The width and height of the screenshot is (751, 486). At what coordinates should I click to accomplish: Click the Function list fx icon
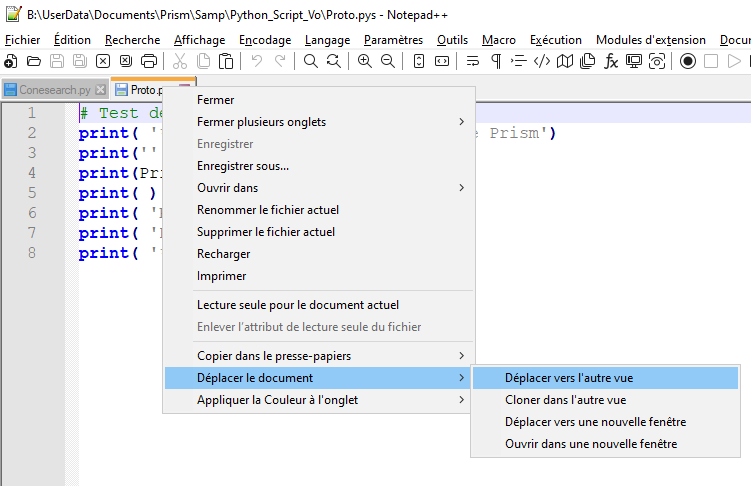coord(611,61)
